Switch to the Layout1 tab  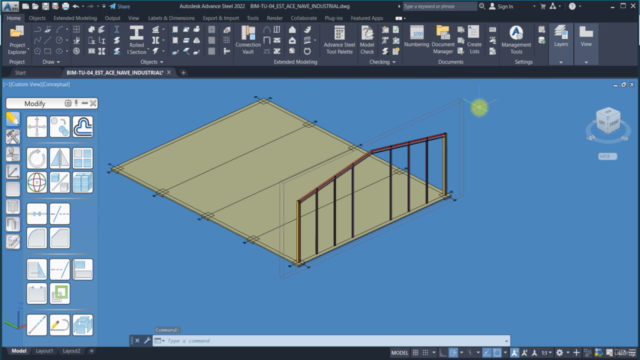tap(44, 351)
